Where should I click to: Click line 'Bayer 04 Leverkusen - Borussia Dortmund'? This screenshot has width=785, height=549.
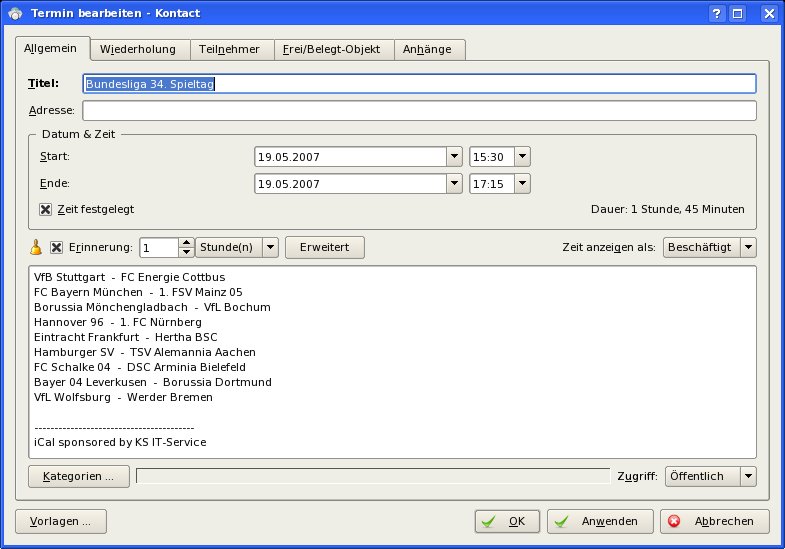coord(153,382)
